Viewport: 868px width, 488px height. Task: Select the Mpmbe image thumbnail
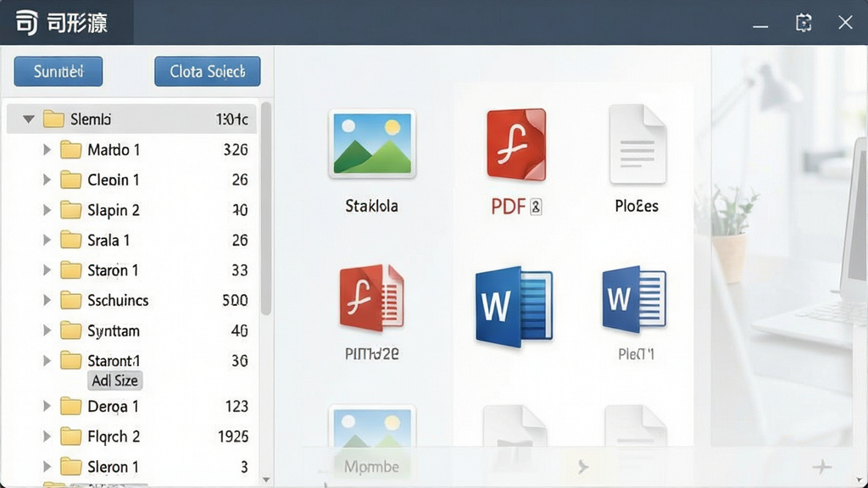point(372,441)
